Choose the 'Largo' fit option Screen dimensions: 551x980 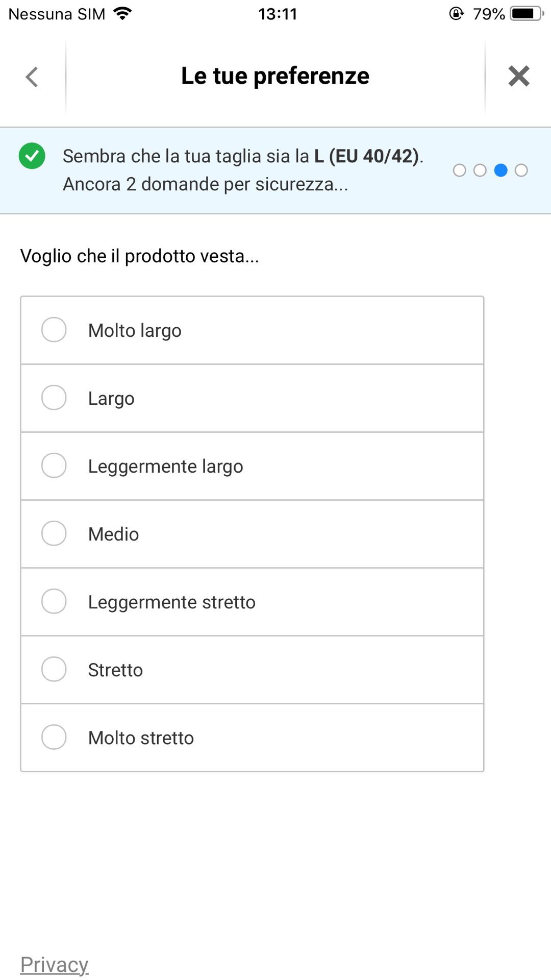(x=54, y=398)
